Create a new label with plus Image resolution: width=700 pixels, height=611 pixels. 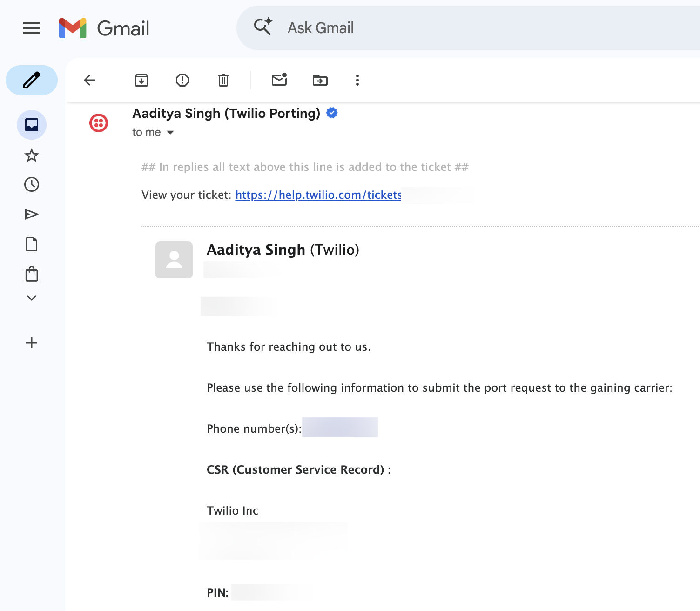click(32, 343)
